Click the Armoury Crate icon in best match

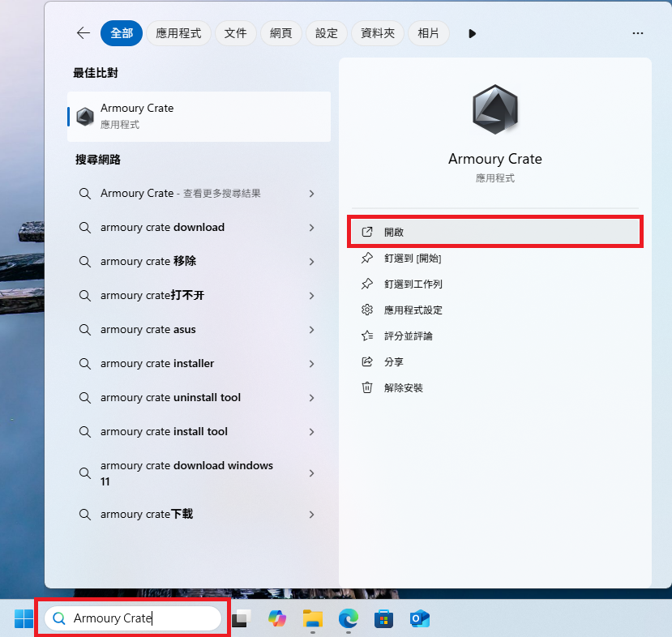pos(85,116)
